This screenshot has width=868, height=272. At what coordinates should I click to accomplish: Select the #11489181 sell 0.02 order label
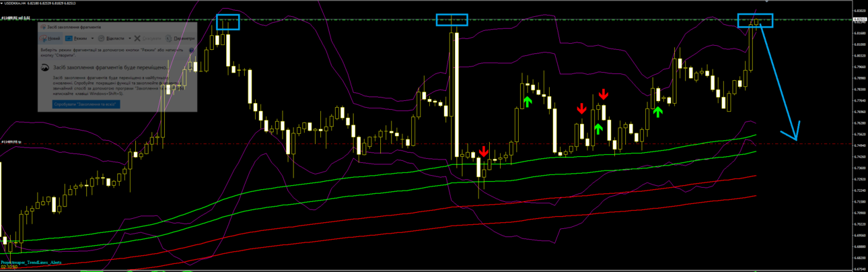tap(15, 18)
